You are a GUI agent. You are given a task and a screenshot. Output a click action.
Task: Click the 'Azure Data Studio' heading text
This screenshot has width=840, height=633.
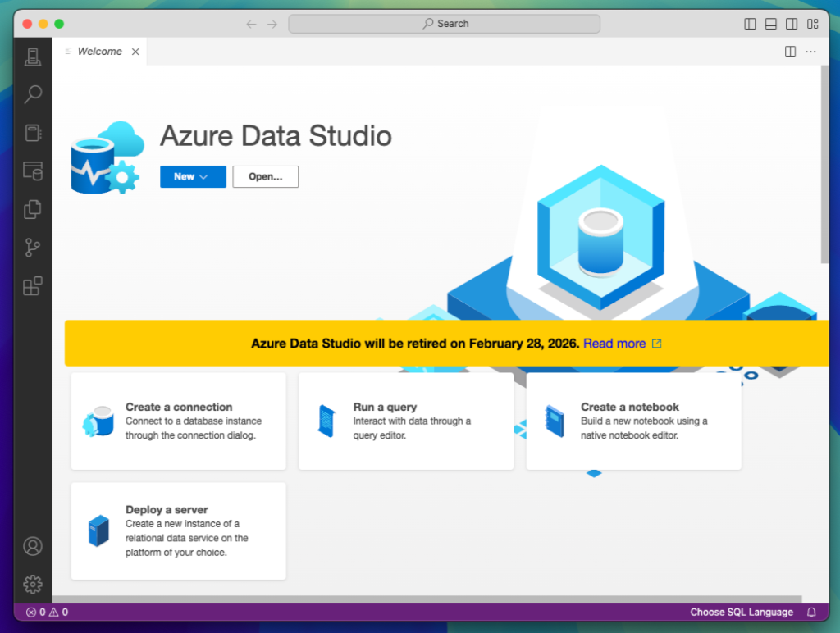[x=276, y=135]
